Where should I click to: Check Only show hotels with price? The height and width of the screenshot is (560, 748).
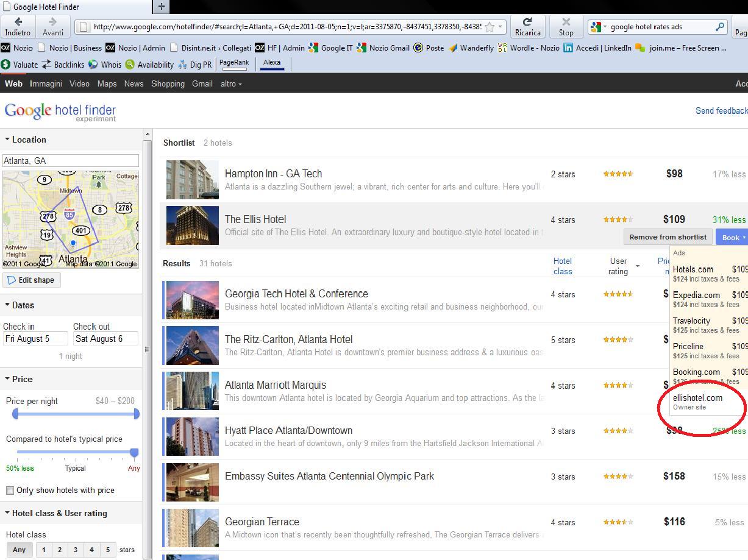click(x=10, y=491)
